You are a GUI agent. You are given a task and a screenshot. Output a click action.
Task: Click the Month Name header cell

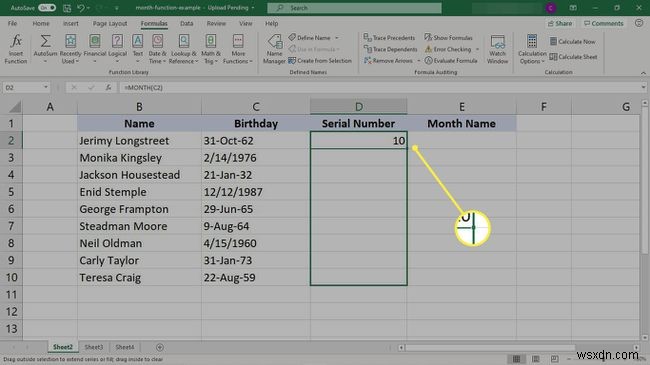[x=461, y=124]
